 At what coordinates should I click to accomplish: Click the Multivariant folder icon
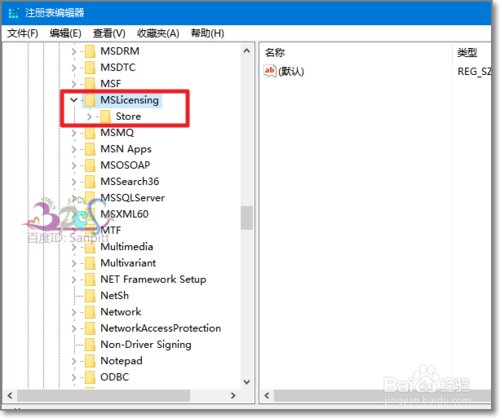[90, 263]
